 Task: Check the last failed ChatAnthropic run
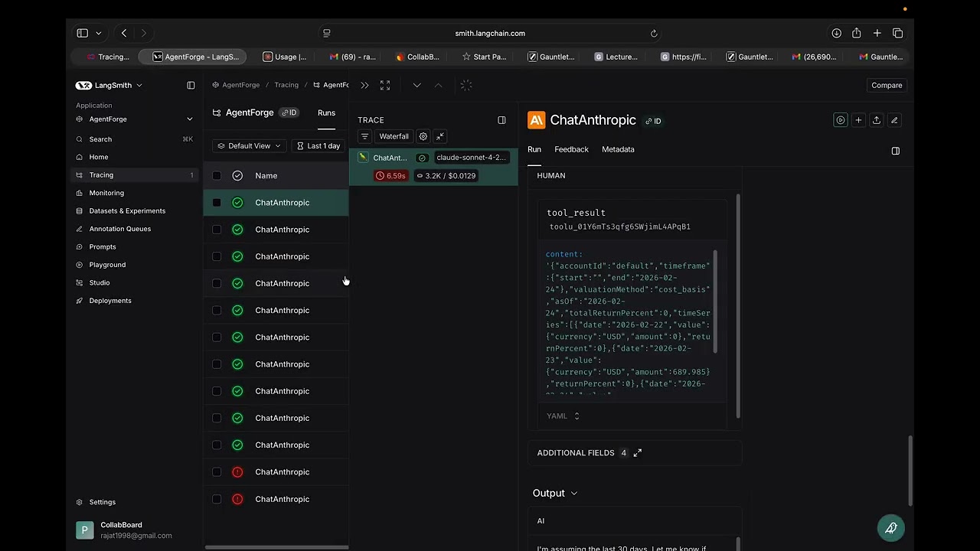[x=217, y=499]
